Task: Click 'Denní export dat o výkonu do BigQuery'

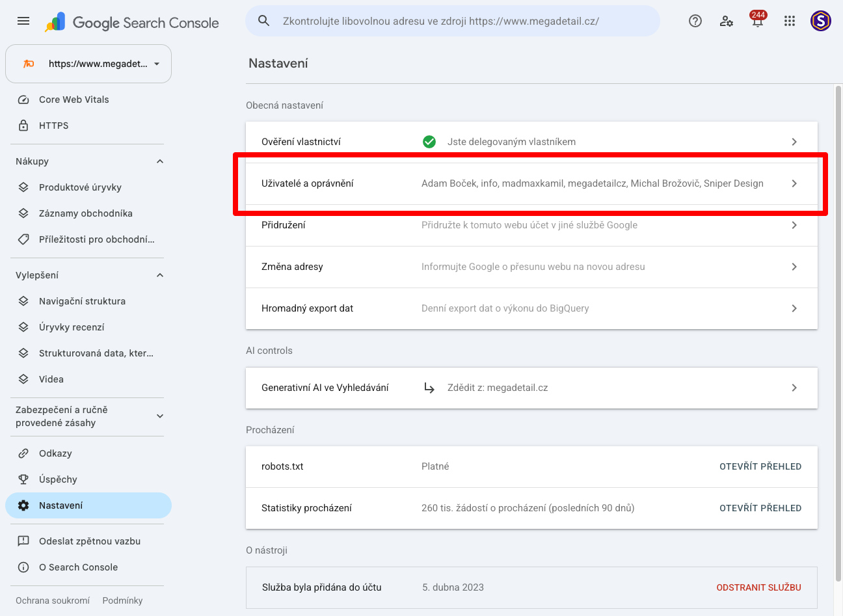Action: click(505, 308)
